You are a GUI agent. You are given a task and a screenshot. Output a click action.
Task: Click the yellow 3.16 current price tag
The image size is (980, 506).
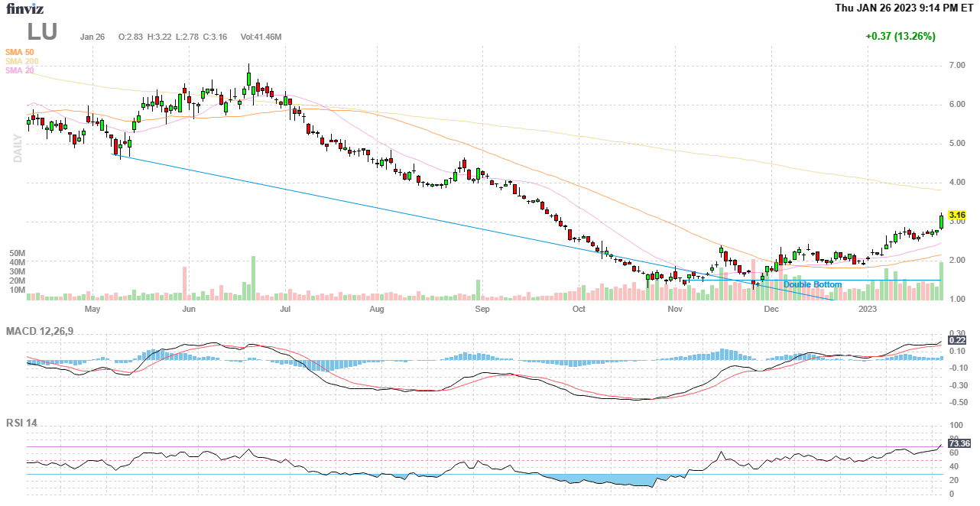click(x=957, y=215)
